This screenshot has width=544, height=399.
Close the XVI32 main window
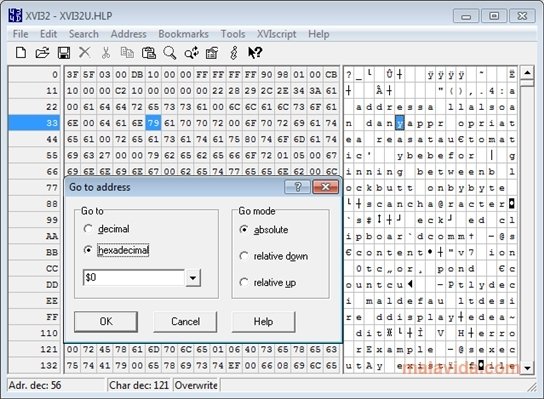tap(522, 16)
